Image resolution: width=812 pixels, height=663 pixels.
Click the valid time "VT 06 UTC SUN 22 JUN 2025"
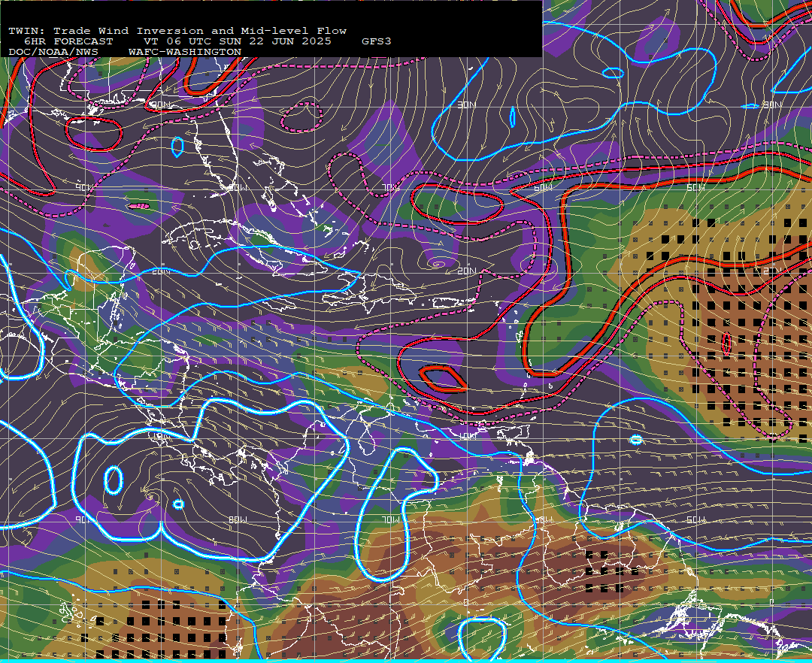(x=238, y=41)
